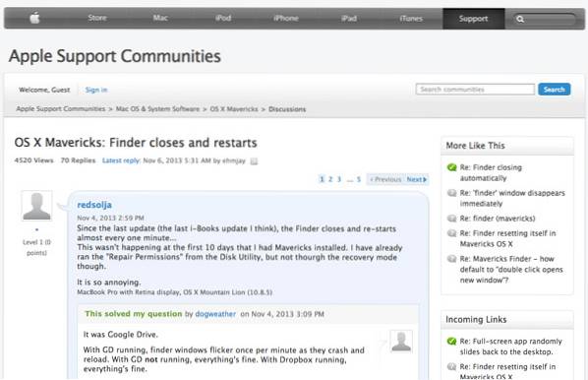Viewport: 588px width, 380px height.
Task: Click the Next page button
Action: click(417, 179)
